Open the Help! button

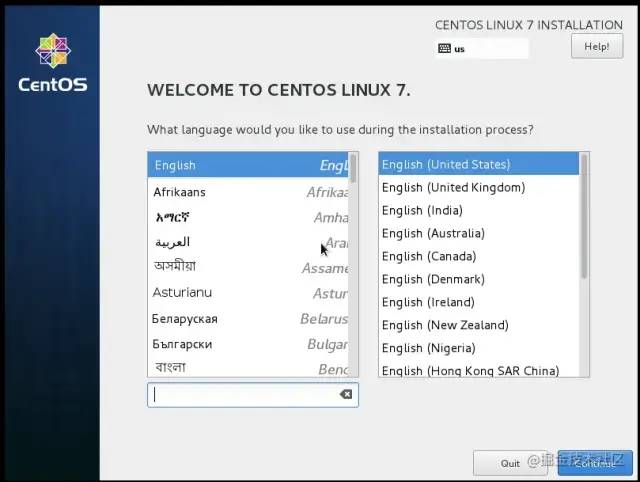click(597, 46)
